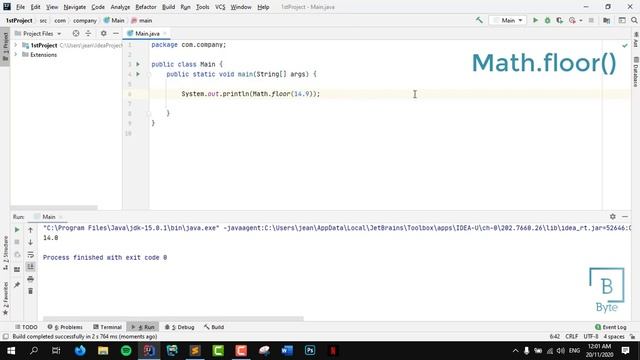
Task: Click the Down the Stack Trace arrow
Action: [x=30, y=242]
